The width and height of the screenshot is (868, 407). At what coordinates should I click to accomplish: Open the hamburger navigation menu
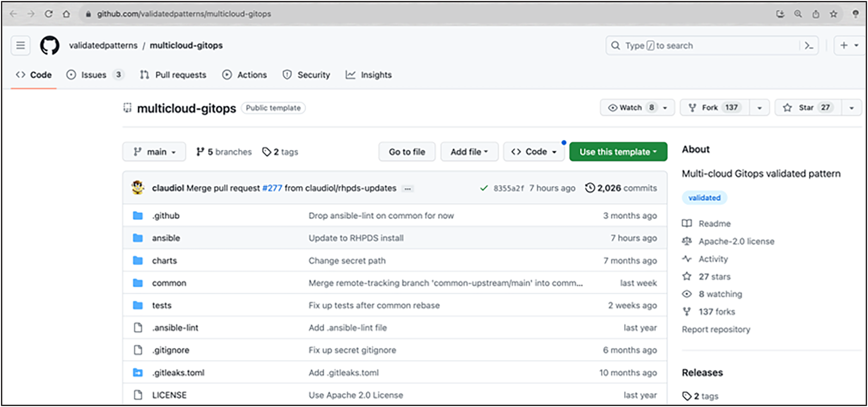coord(21,45)
